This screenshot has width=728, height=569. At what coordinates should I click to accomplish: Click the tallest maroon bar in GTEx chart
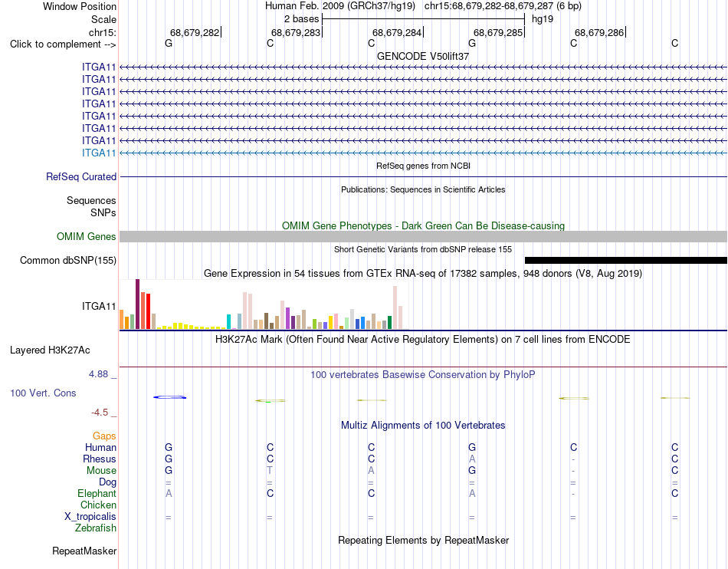(137, 304)
